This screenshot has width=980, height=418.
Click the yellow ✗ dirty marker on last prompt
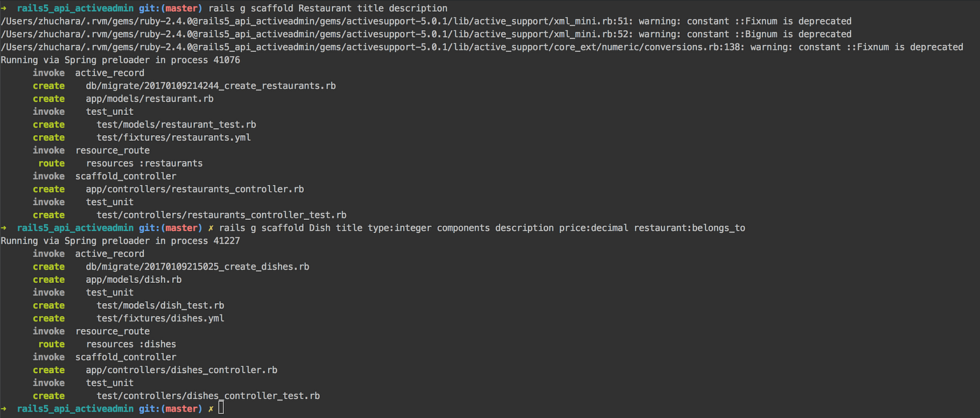pyautogui.click(x=211, y=409)
